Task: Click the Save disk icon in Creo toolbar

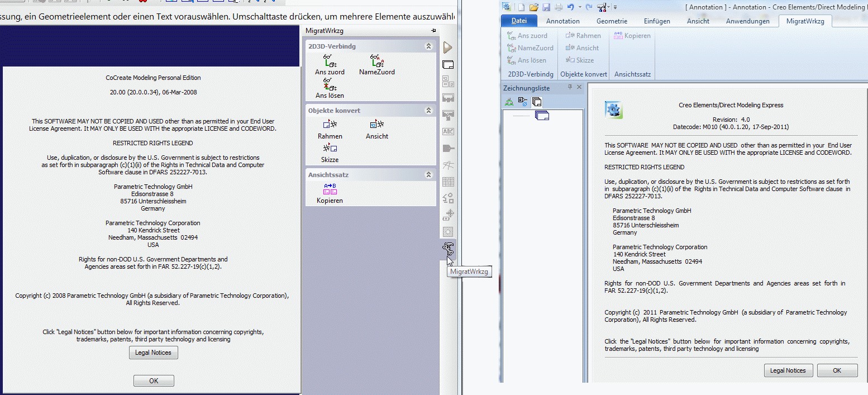Action: pos(546,7)
